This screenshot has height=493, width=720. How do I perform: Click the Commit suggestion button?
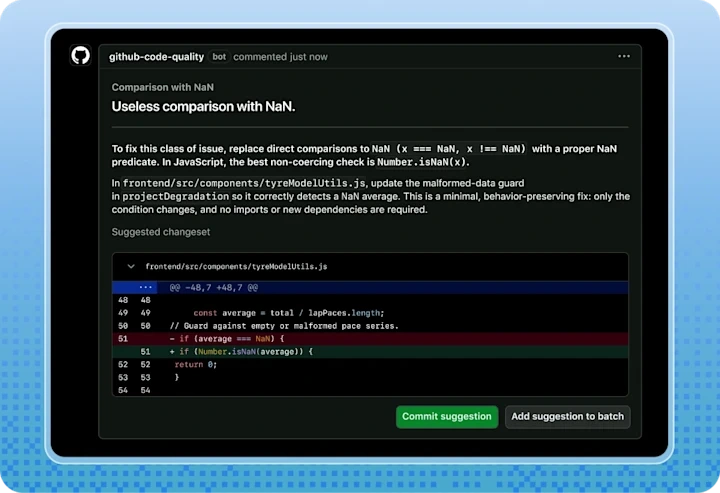(447, 416)
